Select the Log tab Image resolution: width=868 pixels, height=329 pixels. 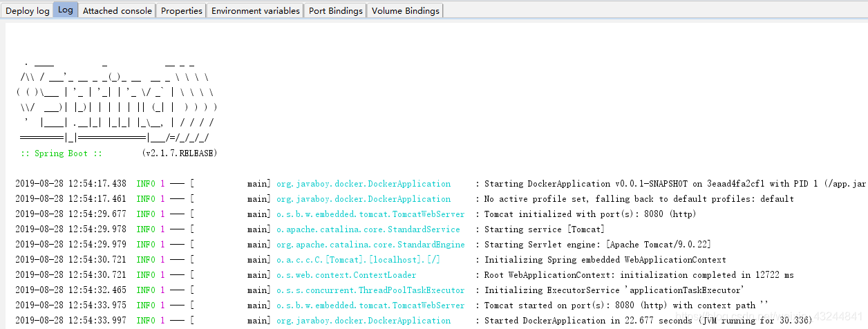(x=66, y=10)
